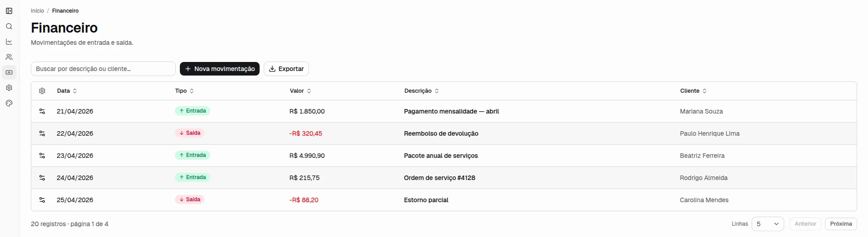Screen dimensions: 868x237
Task: Sort the table by Tipo column
Action: 184,91
